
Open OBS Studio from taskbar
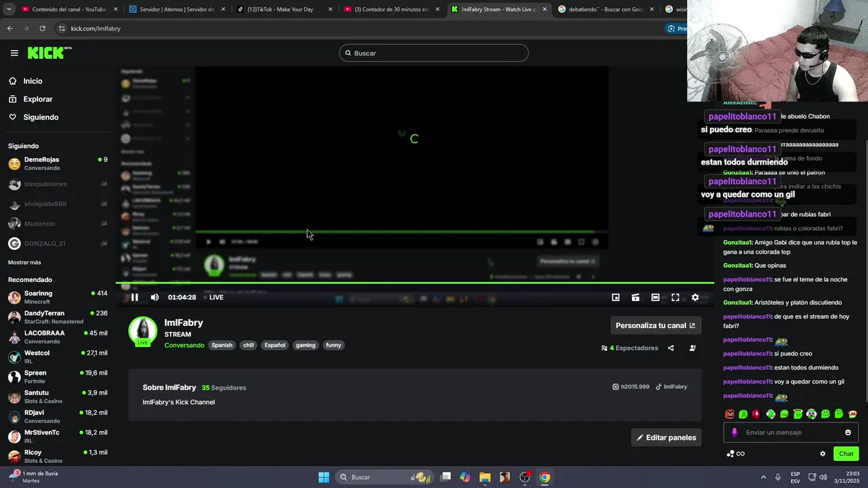tap(524, 477)
